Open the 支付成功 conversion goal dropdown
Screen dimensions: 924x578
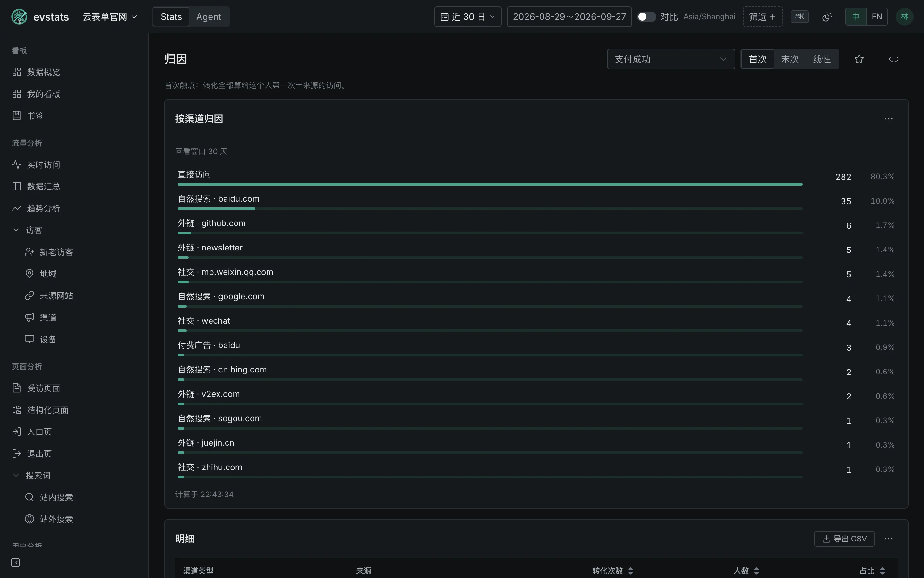coord(671,59)
